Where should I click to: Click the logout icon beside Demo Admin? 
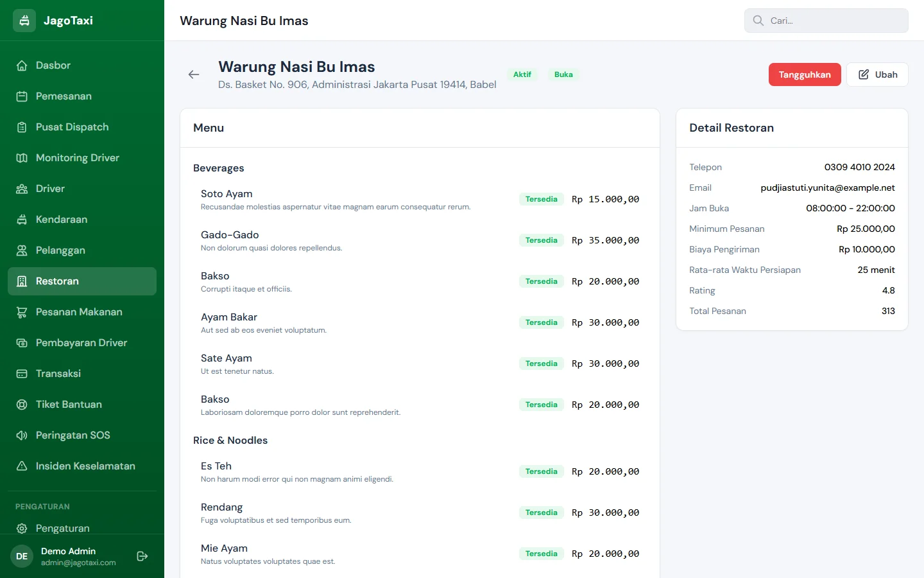point(142,556)
